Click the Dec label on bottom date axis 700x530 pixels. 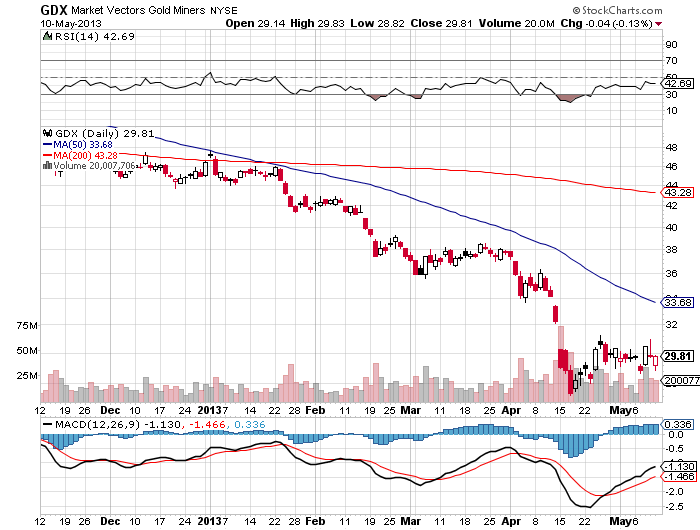tap(110, 521)
